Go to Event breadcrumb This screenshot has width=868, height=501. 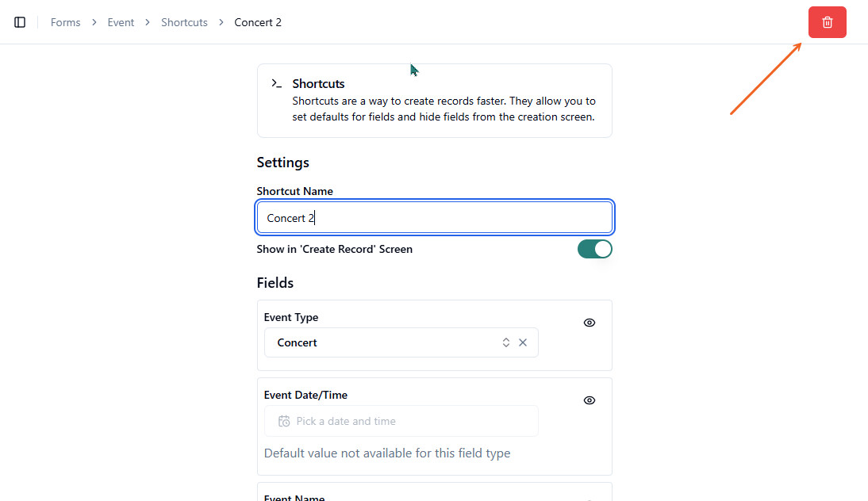121,22
